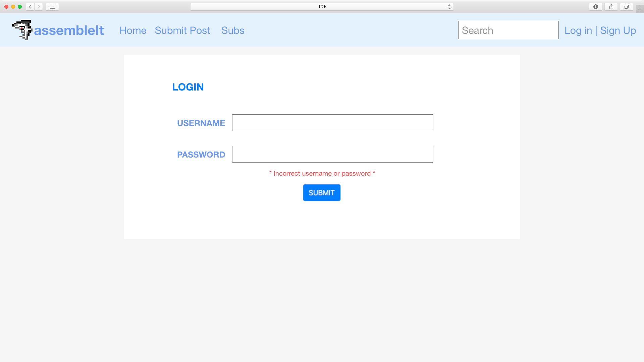Click the Incorrect username or password message
This screenshot has height=362, width=644.
pos(322,173)
